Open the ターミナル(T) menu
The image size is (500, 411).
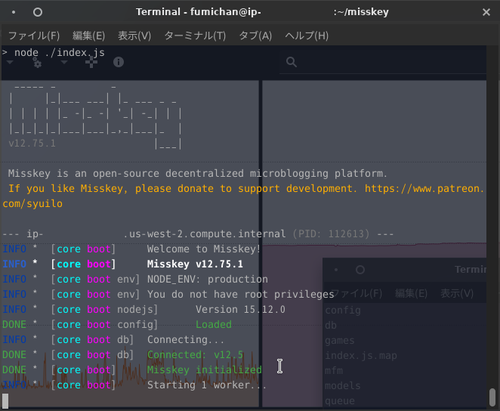point(195,36)
